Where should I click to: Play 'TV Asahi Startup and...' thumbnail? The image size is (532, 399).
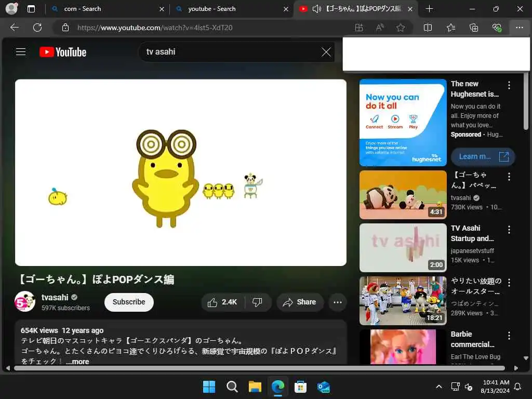tap(403, 248)
